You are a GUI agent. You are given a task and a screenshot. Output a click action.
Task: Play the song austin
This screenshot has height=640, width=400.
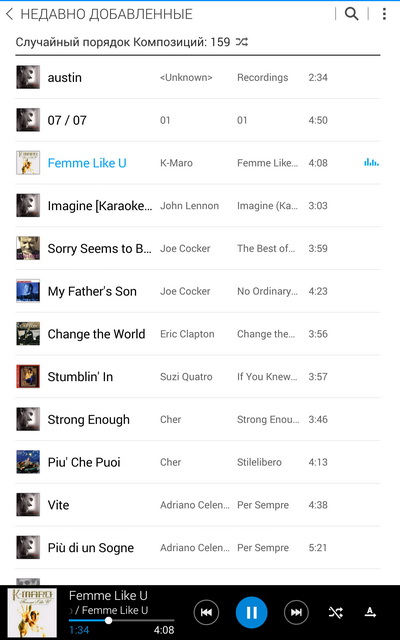pos(198,78)
